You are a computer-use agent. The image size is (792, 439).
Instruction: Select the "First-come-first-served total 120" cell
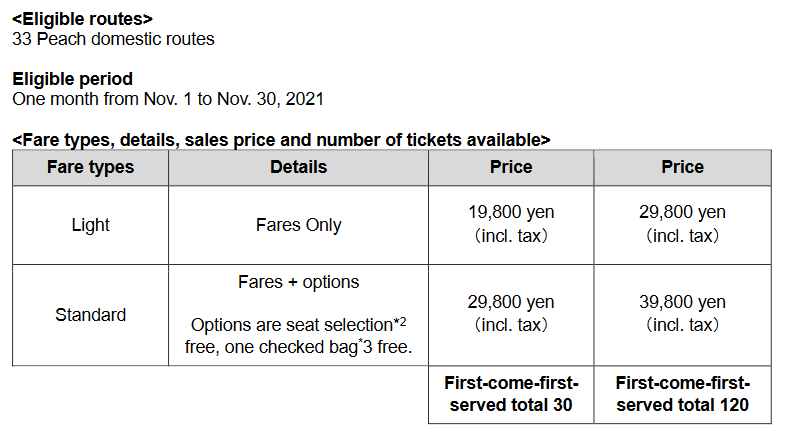[682, 394]
